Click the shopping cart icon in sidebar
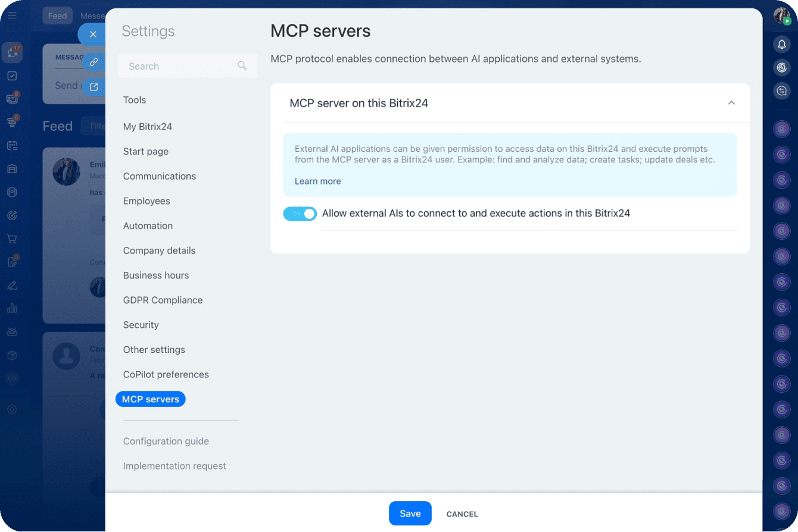 click(x=12, y=239)
